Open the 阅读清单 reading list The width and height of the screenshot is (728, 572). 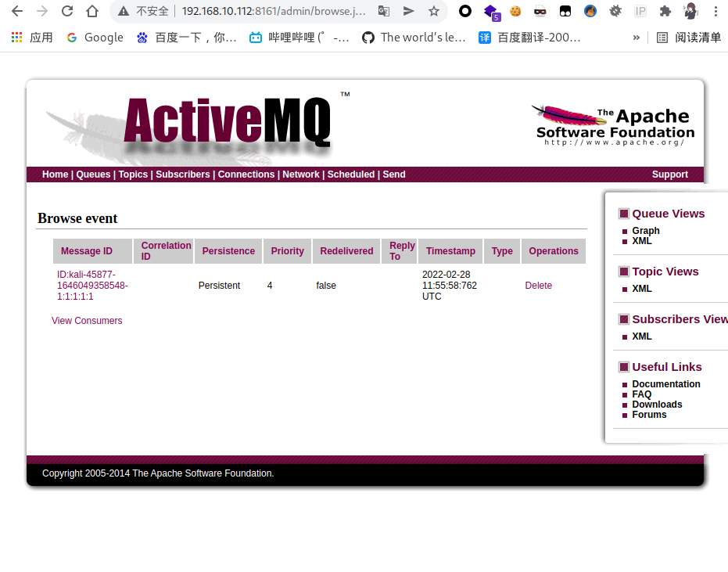tap(689, 38)
